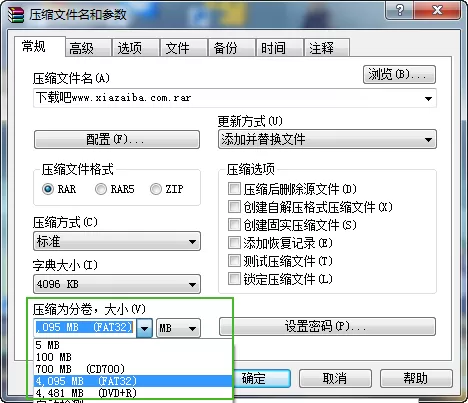The image size is (468, 403).
Task: Click the 帮助 button
Action: [x=416, y=378]
